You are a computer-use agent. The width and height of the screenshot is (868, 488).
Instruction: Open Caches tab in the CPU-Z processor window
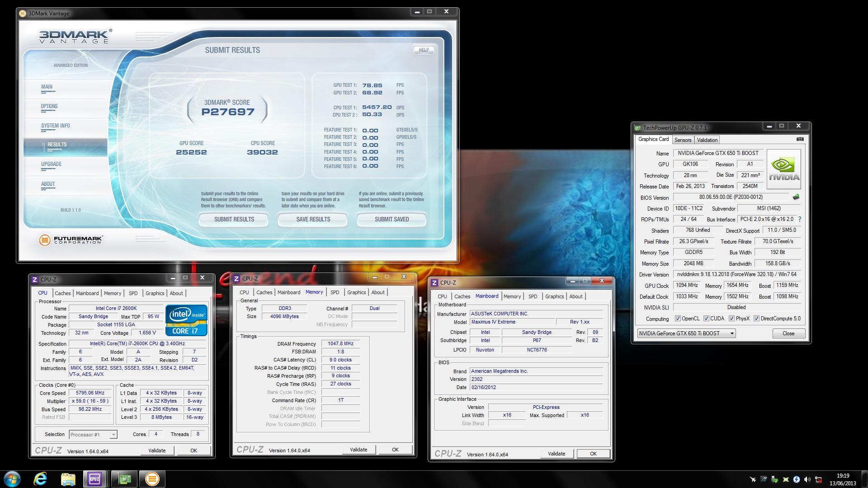click(x=63, y=293)
